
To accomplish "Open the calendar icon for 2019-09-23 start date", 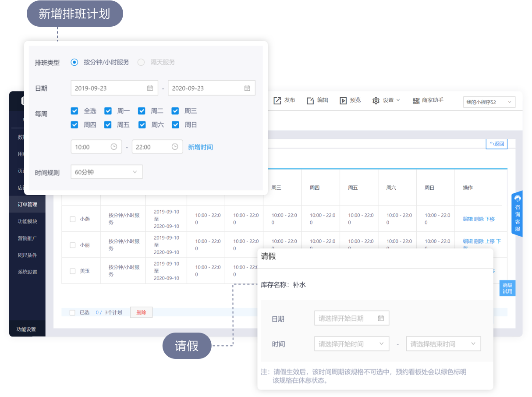I will (x=150, y=88).
